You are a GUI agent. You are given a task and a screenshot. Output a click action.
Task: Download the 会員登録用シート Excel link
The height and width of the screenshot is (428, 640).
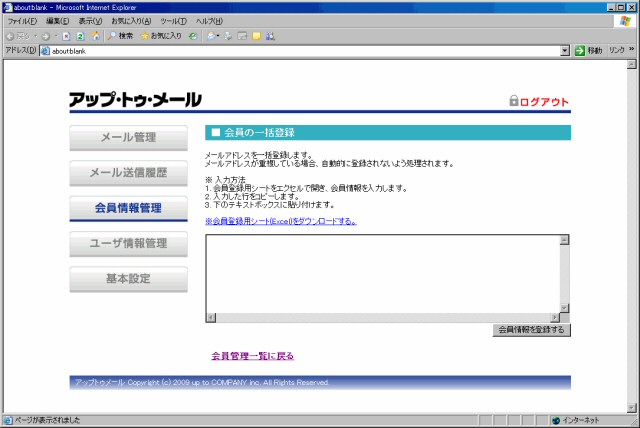tap(281, 221)
